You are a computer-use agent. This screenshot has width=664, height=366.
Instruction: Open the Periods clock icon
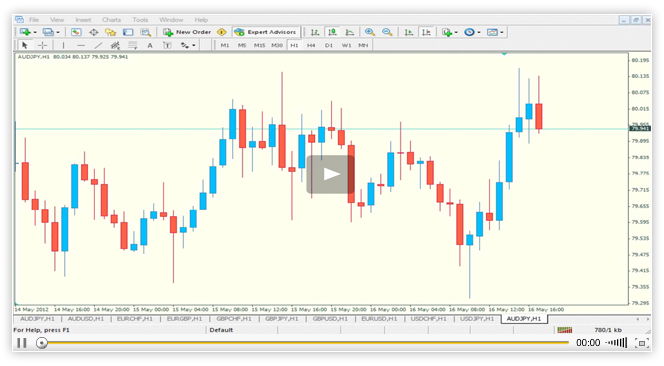pyautogui.click(x=469, y=32)
